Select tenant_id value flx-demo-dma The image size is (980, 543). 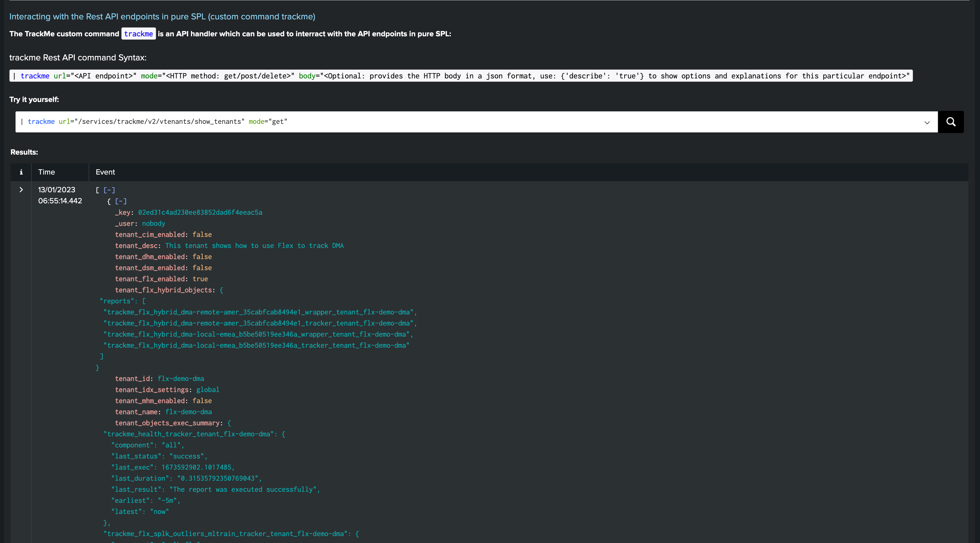(x=181, y=379)
